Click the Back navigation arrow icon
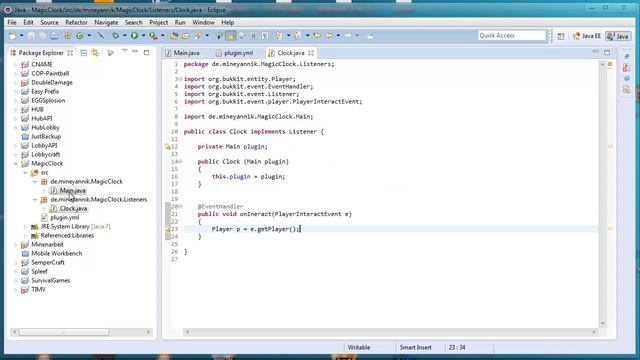The width and height of the screenshot is (640, 360). point(329,36)
